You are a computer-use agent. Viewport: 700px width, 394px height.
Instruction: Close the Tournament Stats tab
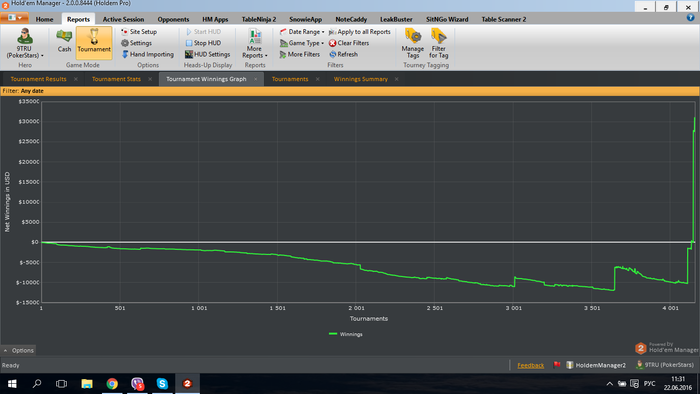coord(150,79)
